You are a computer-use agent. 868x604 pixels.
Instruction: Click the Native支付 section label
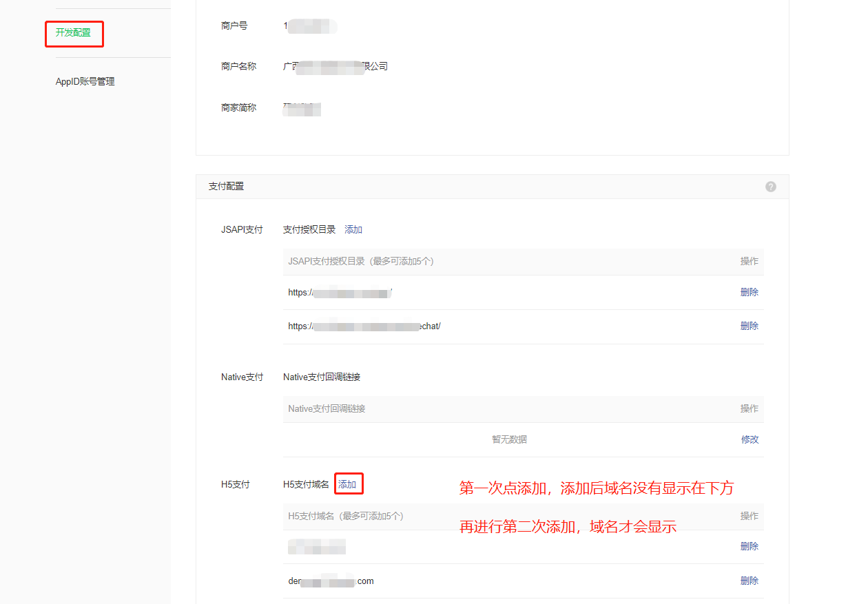[242, 377]
